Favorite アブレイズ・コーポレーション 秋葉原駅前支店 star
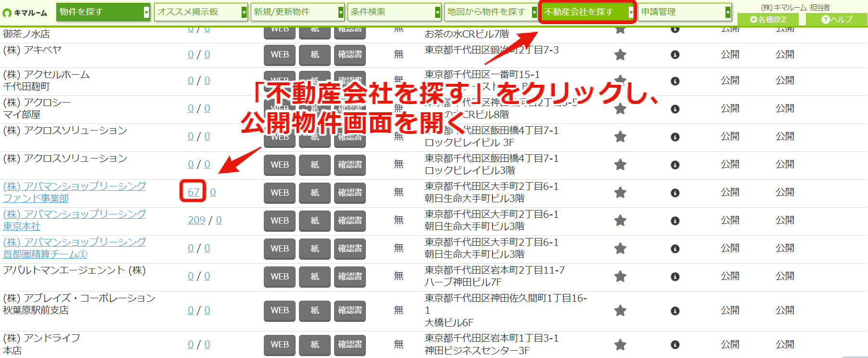Screen dimensions: 868x358 click(620, 311)
